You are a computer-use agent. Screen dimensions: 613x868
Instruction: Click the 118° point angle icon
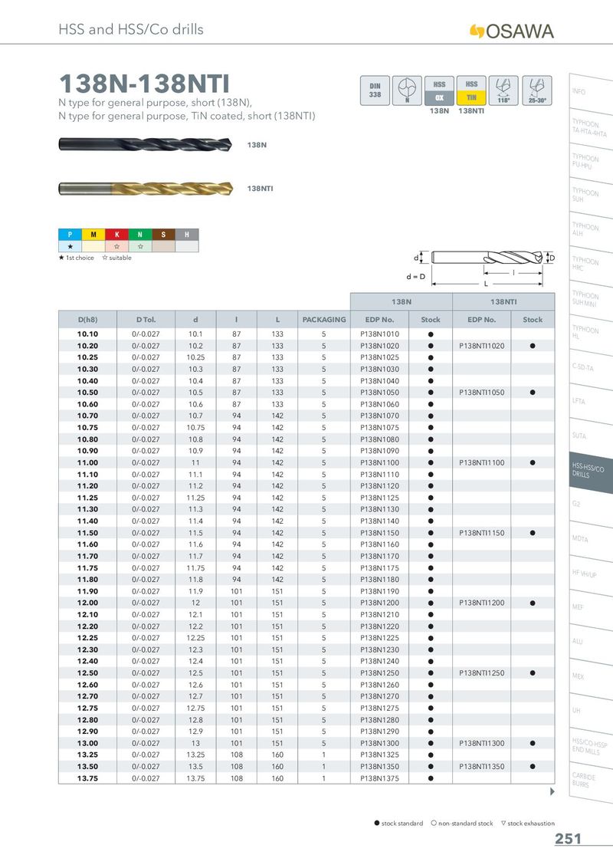[x=503, y=90]
